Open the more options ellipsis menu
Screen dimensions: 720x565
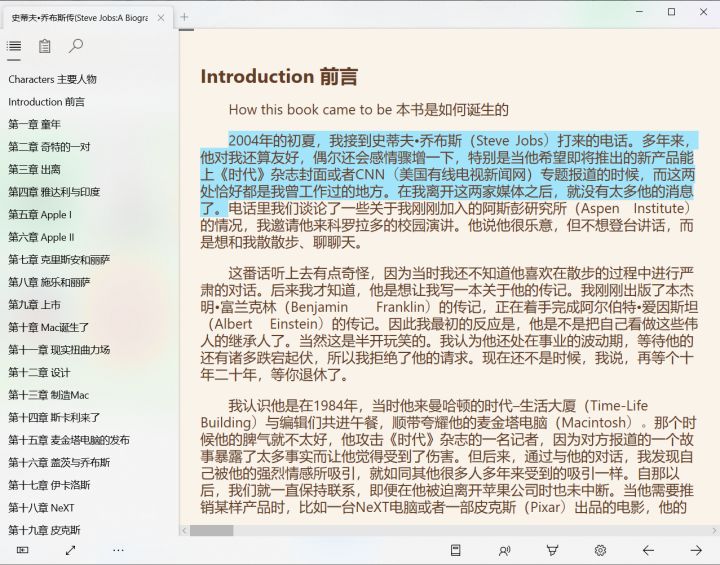click(x=118, y=550)
